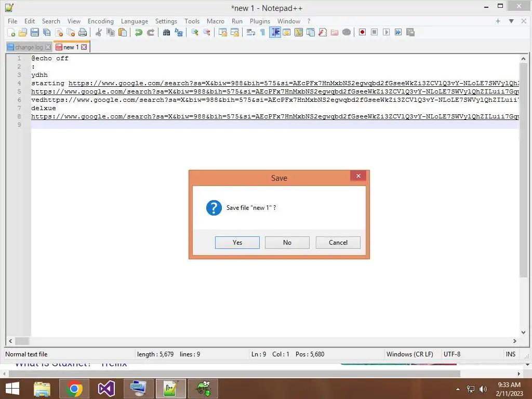Close the new 1 tab with its X
The height and width of the screenshot is (399, 532).
[x=84, y=47]
